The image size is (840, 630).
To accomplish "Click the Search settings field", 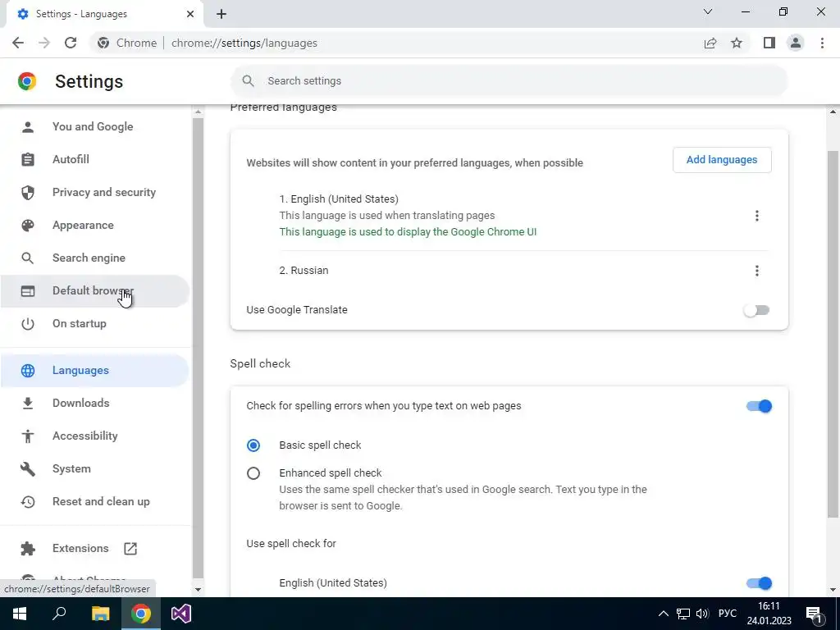I will coord(509,81).
